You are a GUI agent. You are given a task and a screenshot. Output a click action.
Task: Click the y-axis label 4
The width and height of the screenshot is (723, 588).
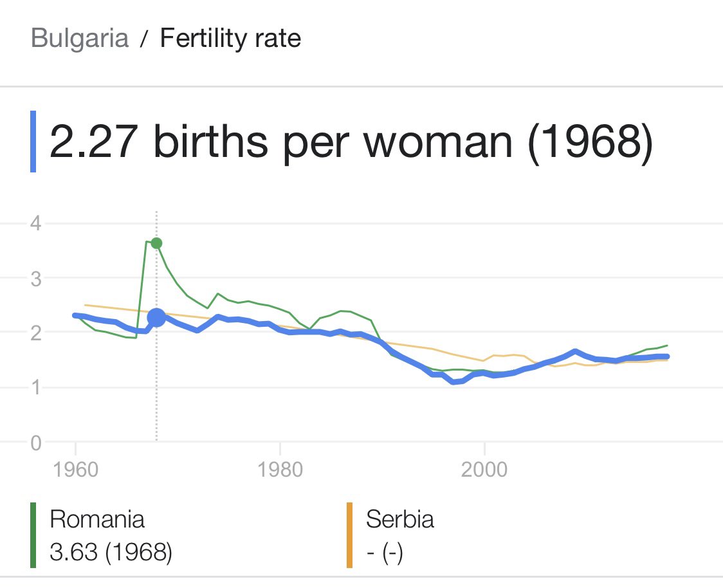(x=36, y=224)
